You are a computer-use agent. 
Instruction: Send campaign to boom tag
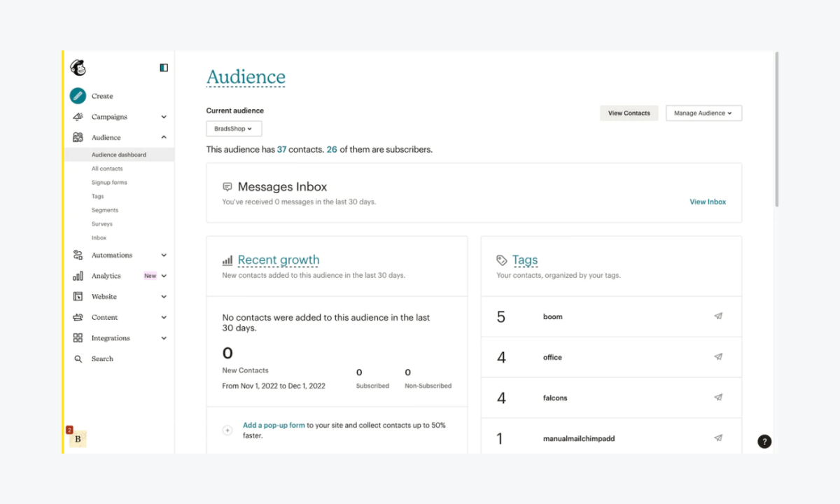(x=718, y=316)
